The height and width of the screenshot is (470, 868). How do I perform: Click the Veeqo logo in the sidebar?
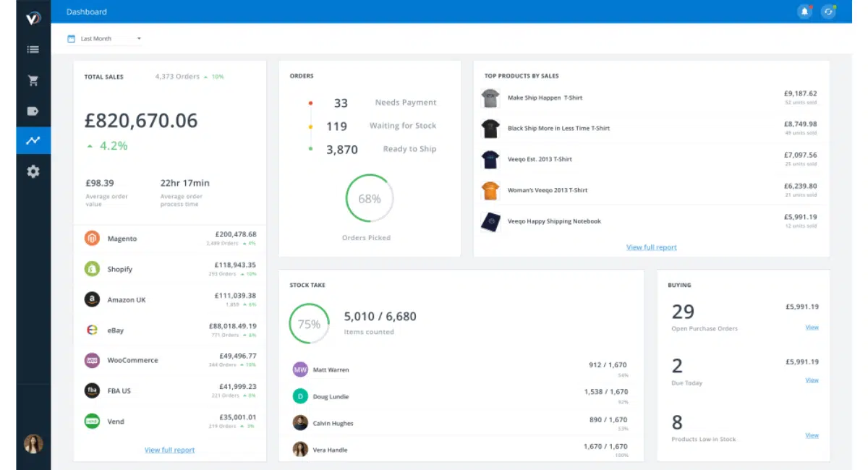33,18
